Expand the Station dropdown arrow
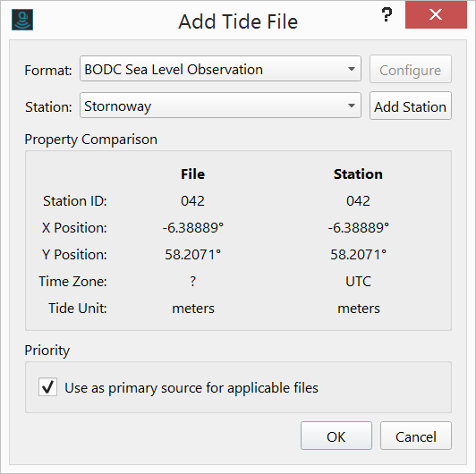 click(352, 106)
